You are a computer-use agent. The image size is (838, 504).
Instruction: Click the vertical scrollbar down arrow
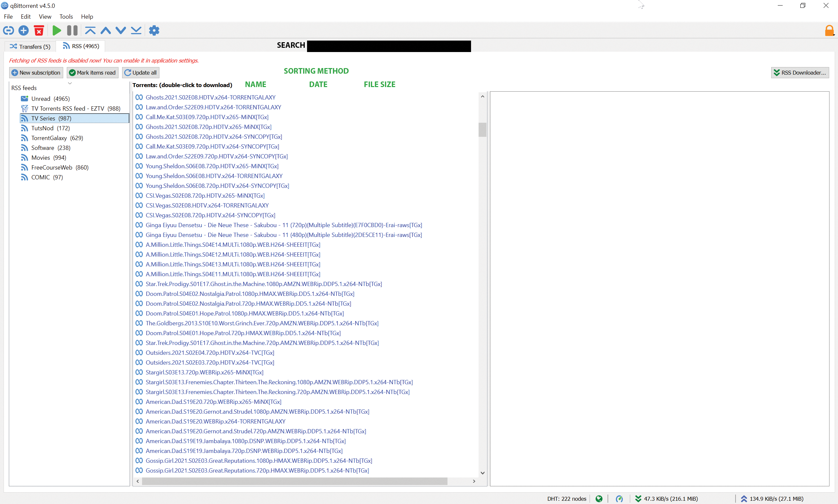pos(483,473)
